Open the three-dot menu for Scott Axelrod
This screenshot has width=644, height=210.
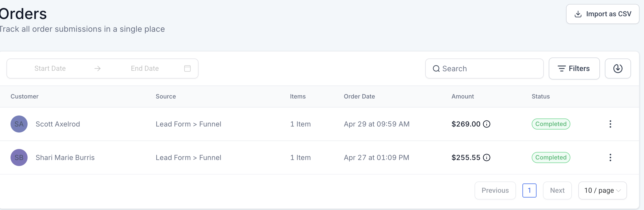click(x=610, y=124)
